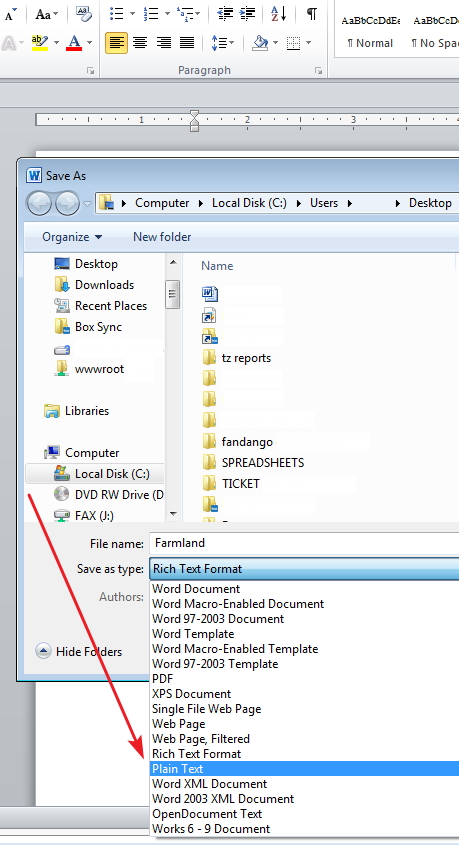Select the tz reports folder

click(237, 358)
